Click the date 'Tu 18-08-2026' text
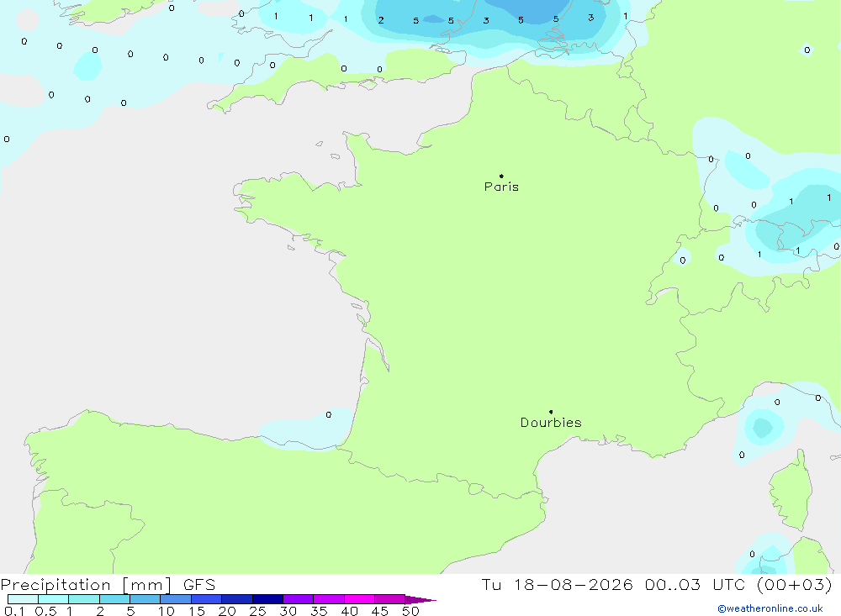The width and height of the screenshot is (841, 616). tap(558, 585)
